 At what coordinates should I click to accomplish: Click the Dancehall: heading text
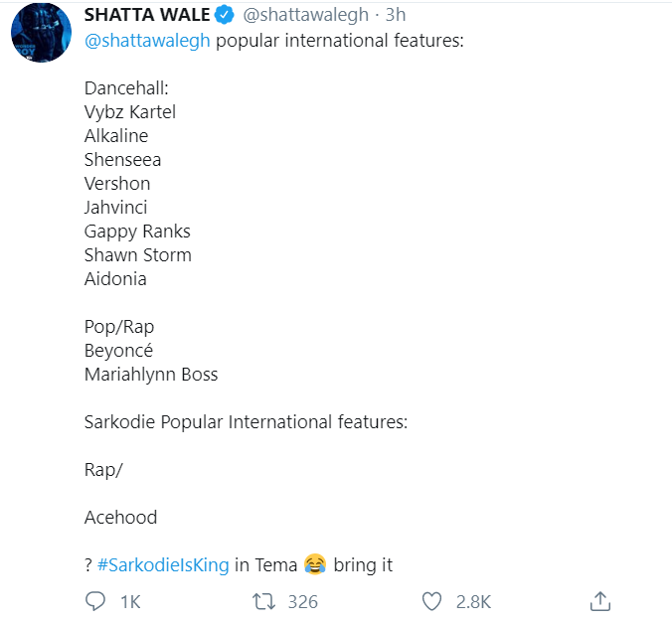pyautogui.click(x=126, y=88)
